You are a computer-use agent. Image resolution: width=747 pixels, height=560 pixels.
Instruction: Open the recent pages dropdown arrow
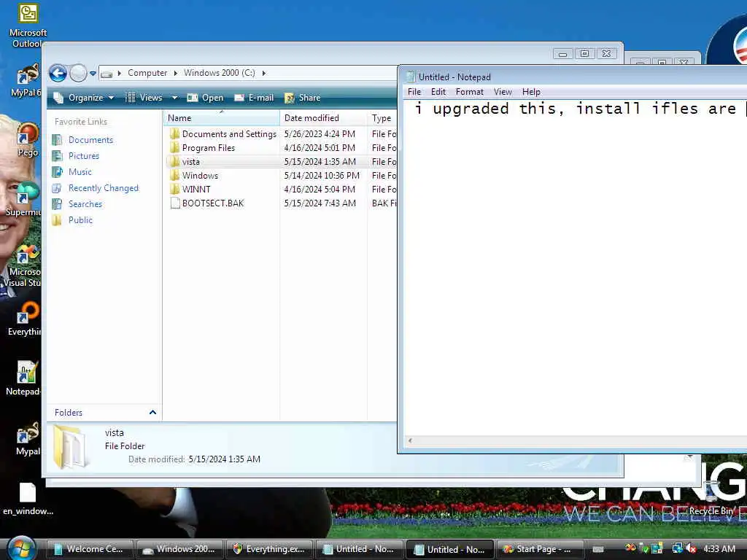(93, 74)
